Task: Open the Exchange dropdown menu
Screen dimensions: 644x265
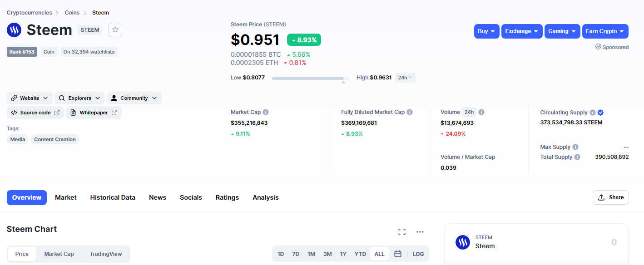Action: (x=522, y=31)
